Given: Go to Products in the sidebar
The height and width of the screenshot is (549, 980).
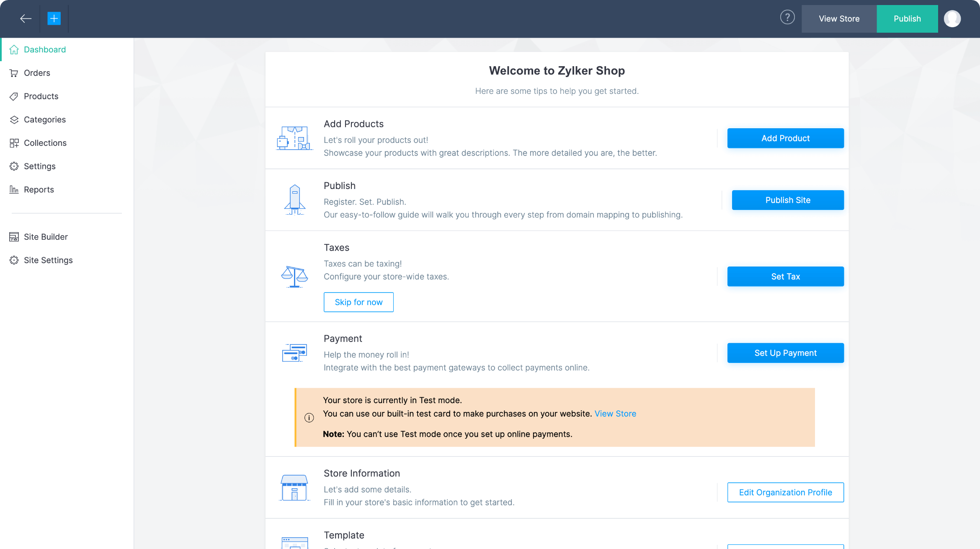Looking at the screenshot, I should click(x=41, y=96).
